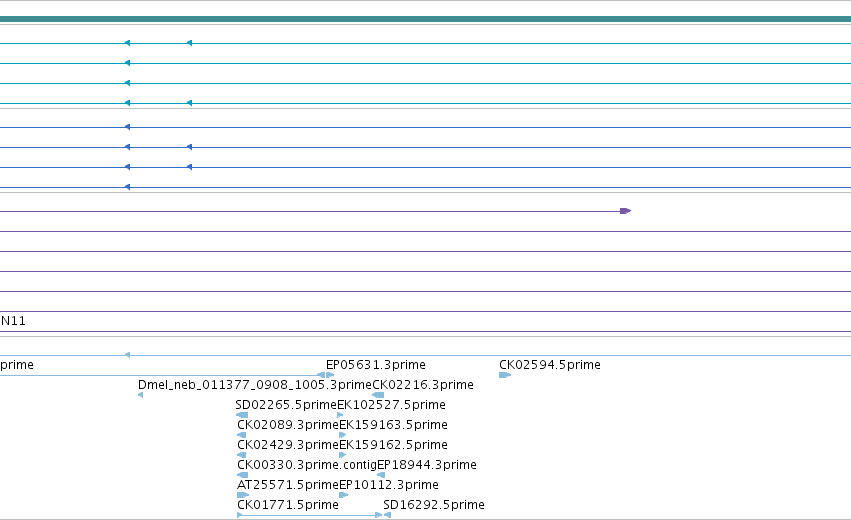Click the arrow glyph beneath AT25571.5prime
The height and width of the screenshot is (520, 851).
(243, 495)
